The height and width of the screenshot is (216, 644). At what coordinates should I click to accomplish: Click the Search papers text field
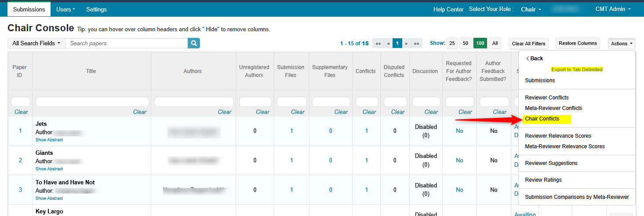[x=127, y=43]
